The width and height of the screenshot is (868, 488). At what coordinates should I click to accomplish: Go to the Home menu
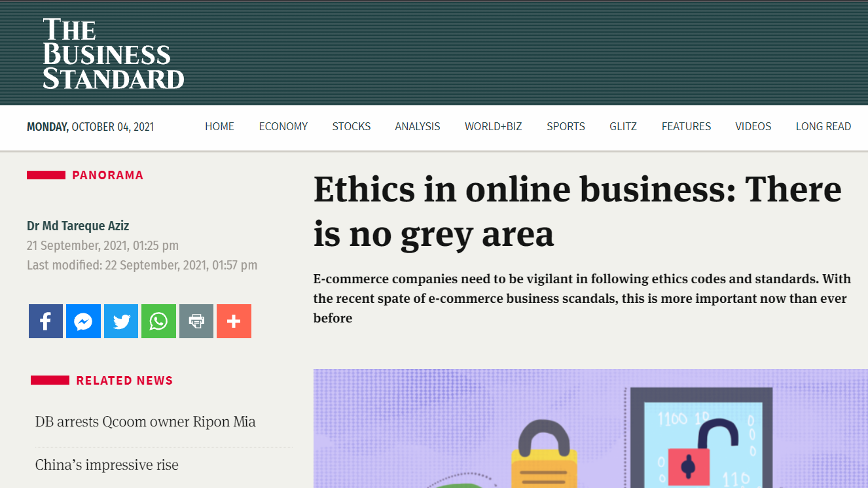click(219, 126)
